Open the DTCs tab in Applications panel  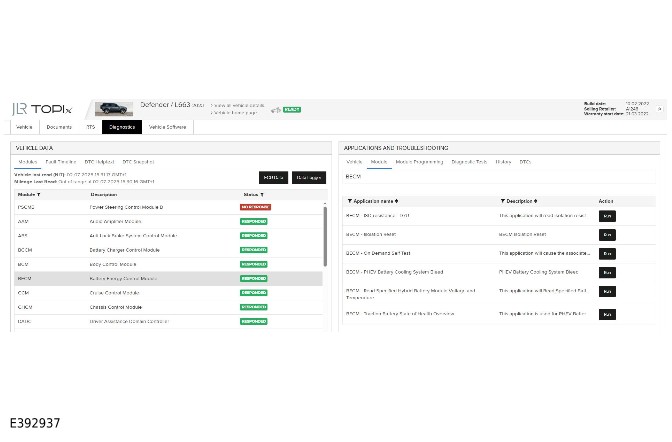pos(525,162)
